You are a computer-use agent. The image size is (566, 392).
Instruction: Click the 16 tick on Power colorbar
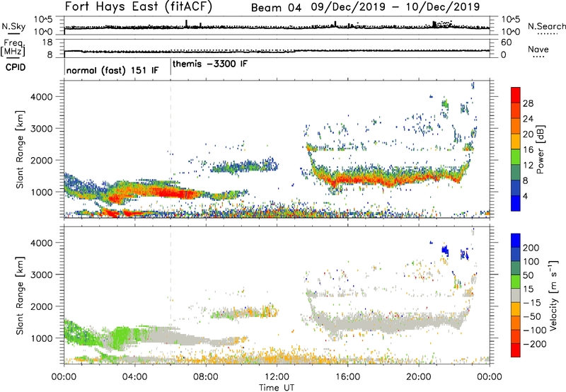pyautogui.click(x=528, y=150)
